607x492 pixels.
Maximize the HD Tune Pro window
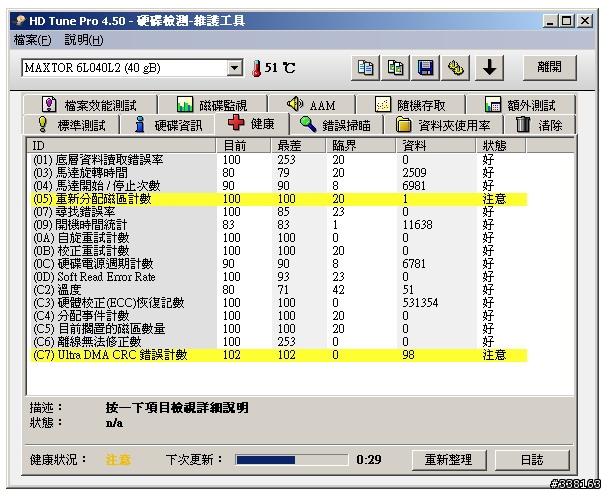[x=567, y=21]
